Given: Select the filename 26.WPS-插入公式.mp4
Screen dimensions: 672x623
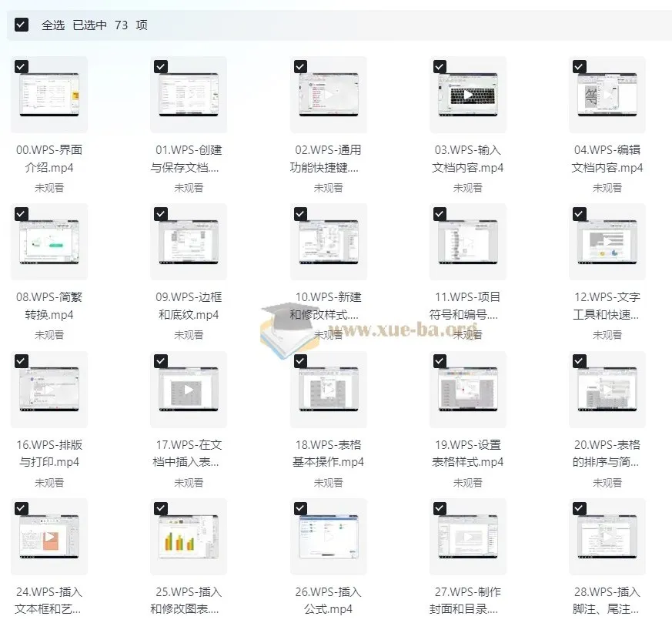Looking at the screenshot, I should [328, 600].
